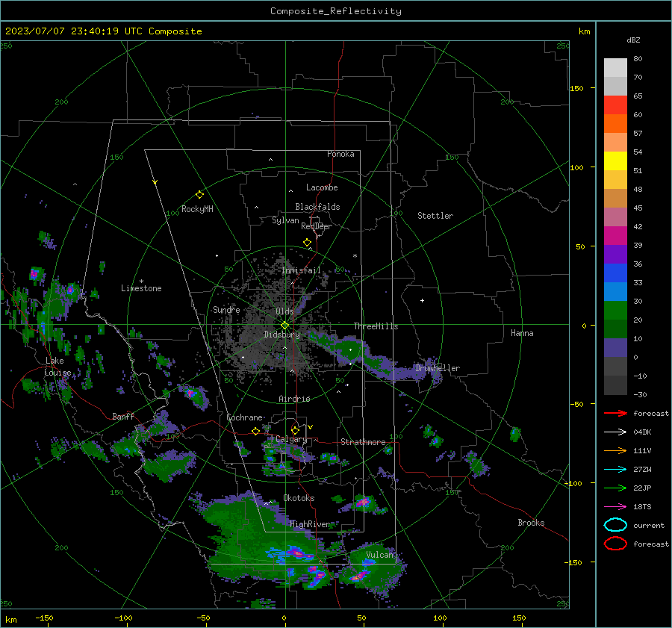This screenshot has width=672, height=628.
Task: Click the Drumheller city label
Action: click(438, 368)
